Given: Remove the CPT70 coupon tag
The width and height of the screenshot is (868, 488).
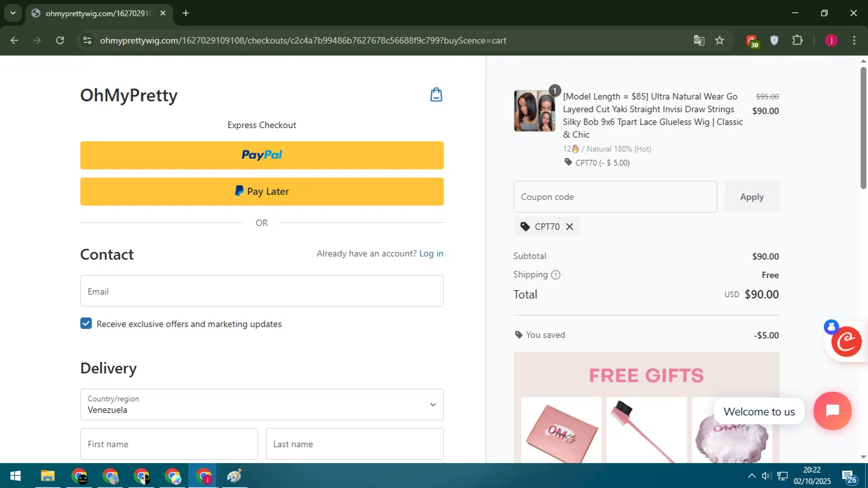Looking at the screenshot, I should click(x=569, y=226).
